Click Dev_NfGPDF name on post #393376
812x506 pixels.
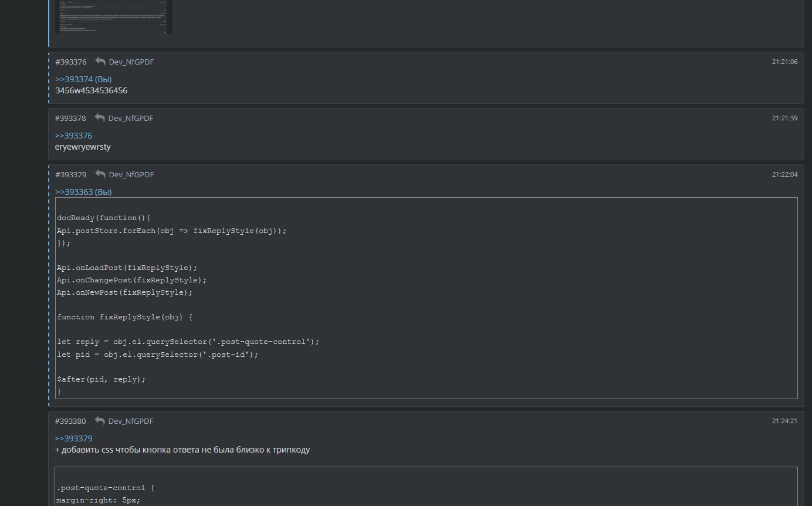(x=131, y=62)
